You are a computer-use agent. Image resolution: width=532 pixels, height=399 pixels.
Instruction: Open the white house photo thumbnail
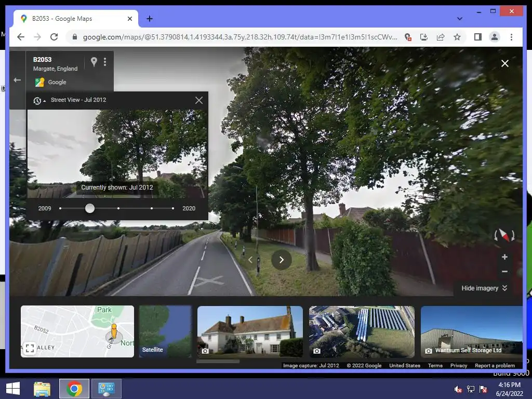coord(250,332)
